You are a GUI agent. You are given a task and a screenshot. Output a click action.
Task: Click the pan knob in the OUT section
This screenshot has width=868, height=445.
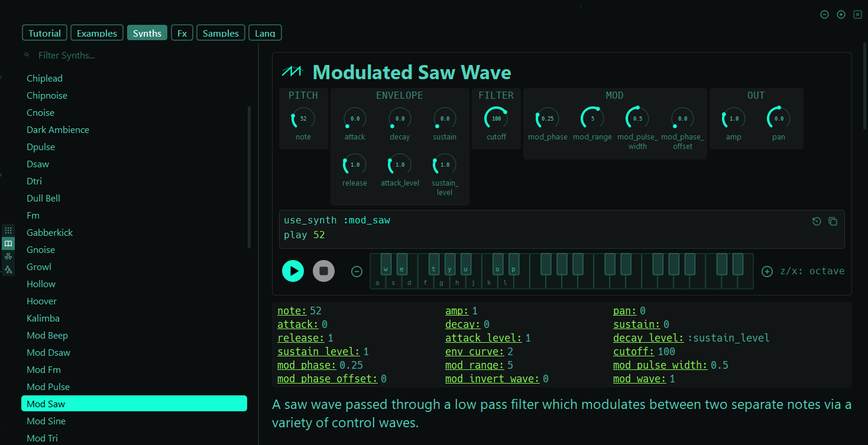tap(779, 118)
